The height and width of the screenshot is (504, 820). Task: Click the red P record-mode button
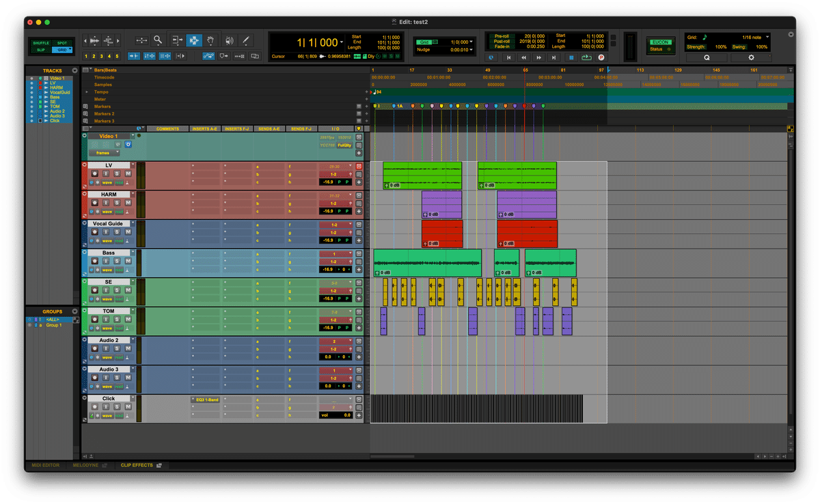[601, 58]
